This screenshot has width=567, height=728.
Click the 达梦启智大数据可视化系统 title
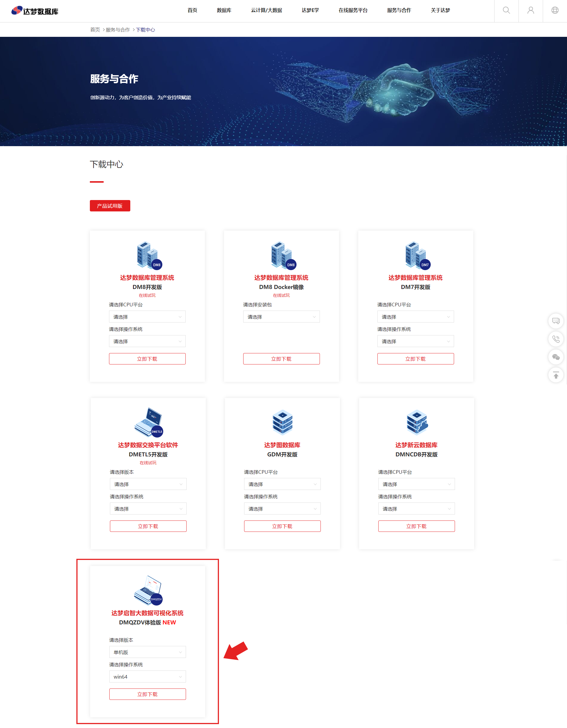pos(147,613)
